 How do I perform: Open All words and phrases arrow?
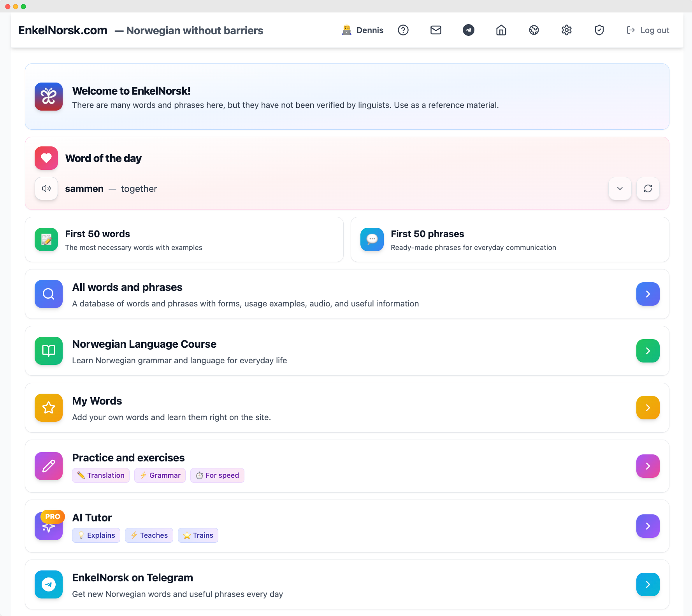point(648,294)
